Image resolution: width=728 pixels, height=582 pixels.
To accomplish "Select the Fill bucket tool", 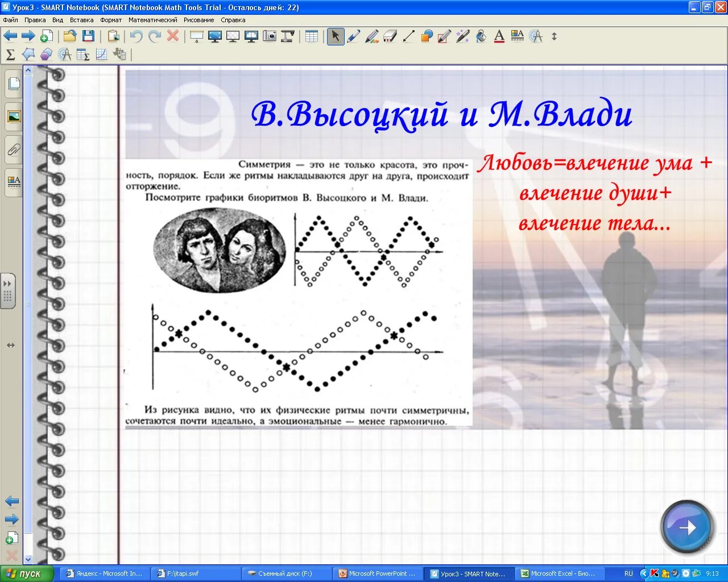I will coord(481,36).
